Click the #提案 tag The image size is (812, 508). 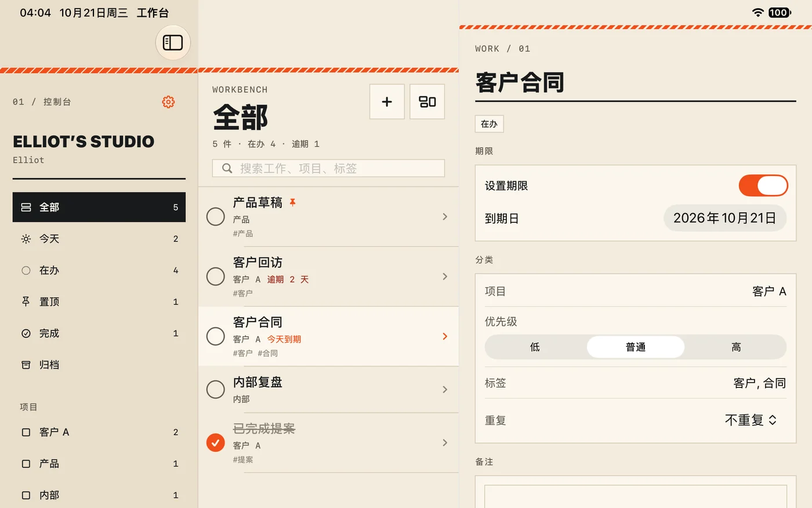click(x=243, y=459)
